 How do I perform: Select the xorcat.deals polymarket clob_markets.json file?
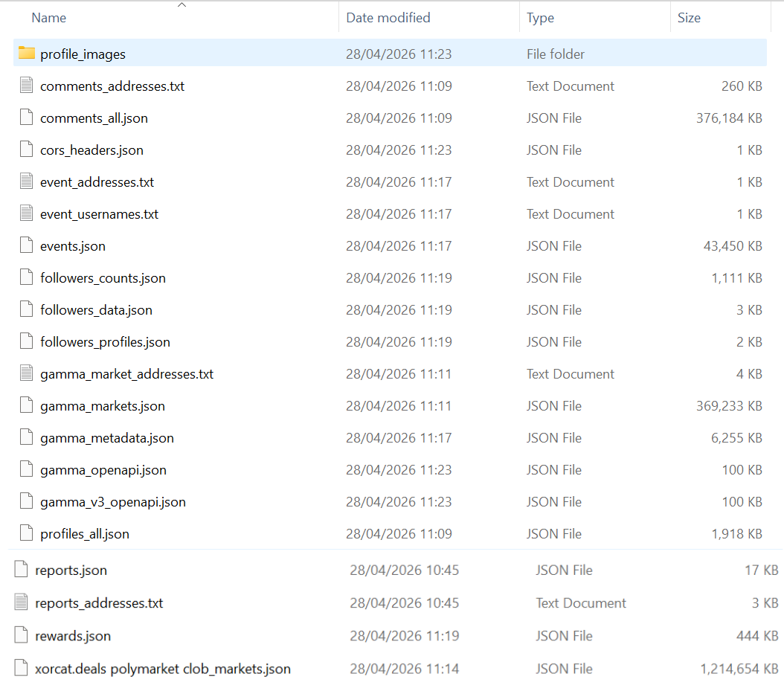163,669
